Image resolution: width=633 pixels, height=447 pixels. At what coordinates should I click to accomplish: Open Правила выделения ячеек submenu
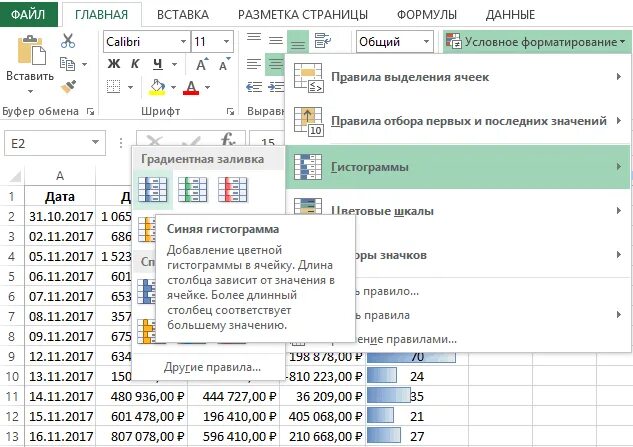pos(458,77)
